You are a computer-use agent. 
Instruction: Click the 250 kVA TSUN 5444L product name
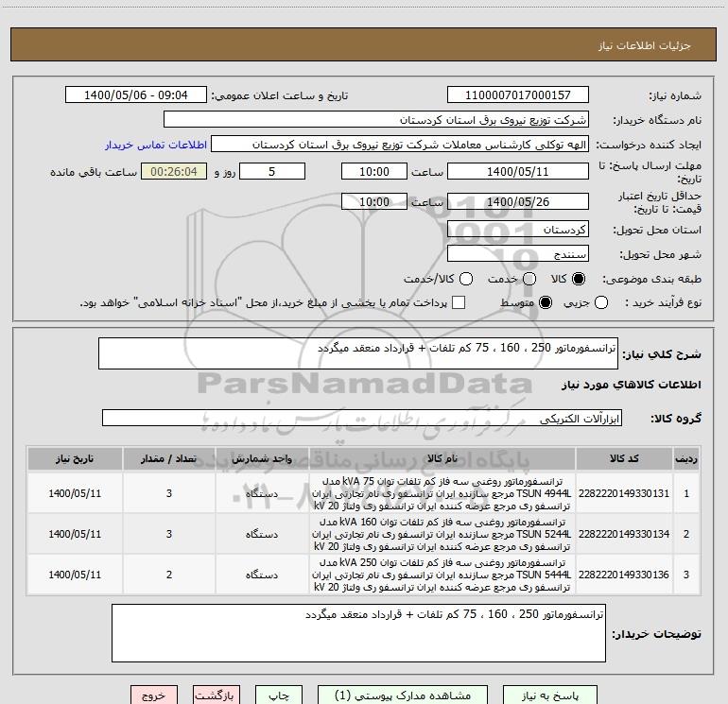(442, 575)
